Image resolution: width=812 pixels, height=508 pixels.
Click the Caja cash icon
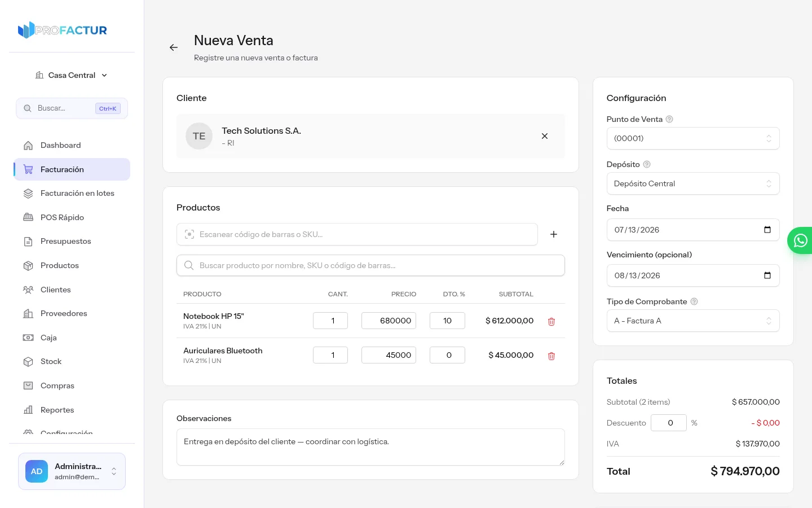click(x=28, y=338)
